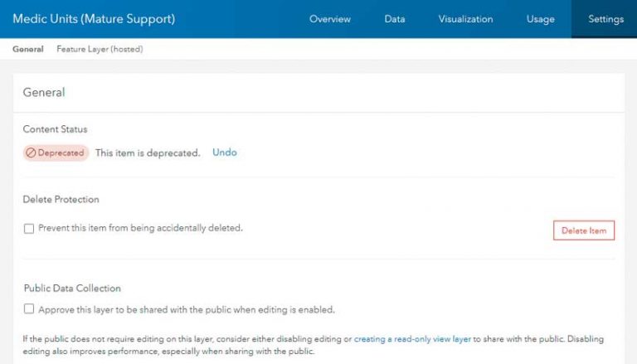Click 'This item is deprecated.' text

pyautogui.click(x=148, y=153)
